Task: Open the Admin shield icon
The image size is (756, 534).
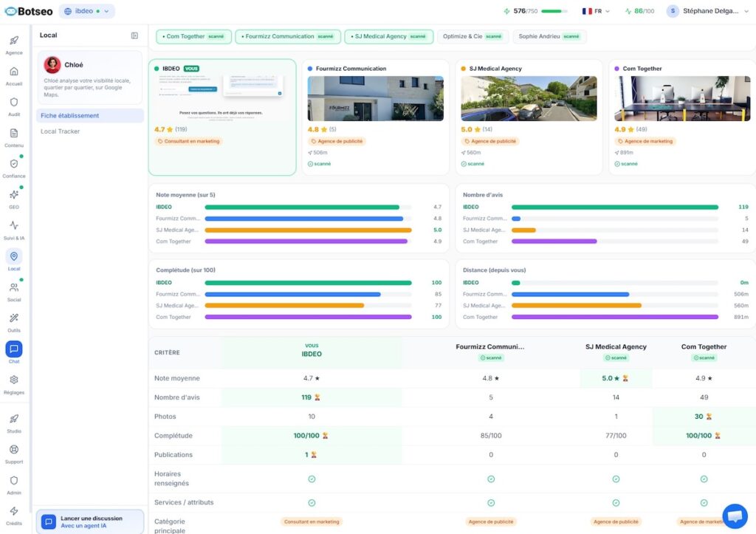Action: (x=14, y=481)
